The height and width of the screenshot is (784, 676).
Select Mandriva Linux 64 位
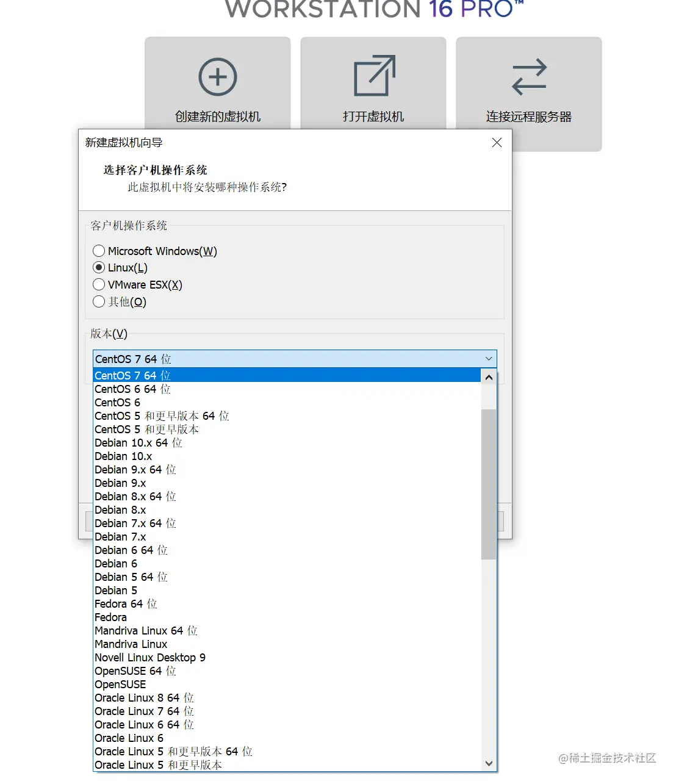tap(287, 630)
